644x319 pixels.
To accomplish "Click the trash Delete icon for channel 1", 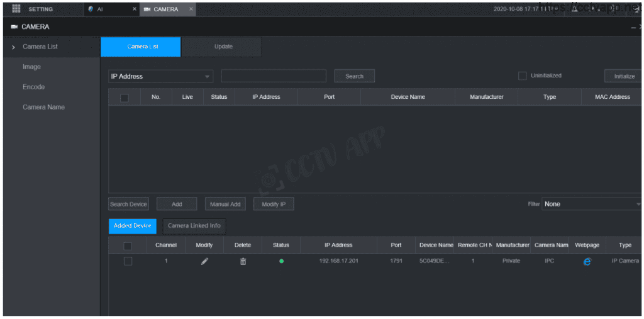I will [x=243, y=261].
